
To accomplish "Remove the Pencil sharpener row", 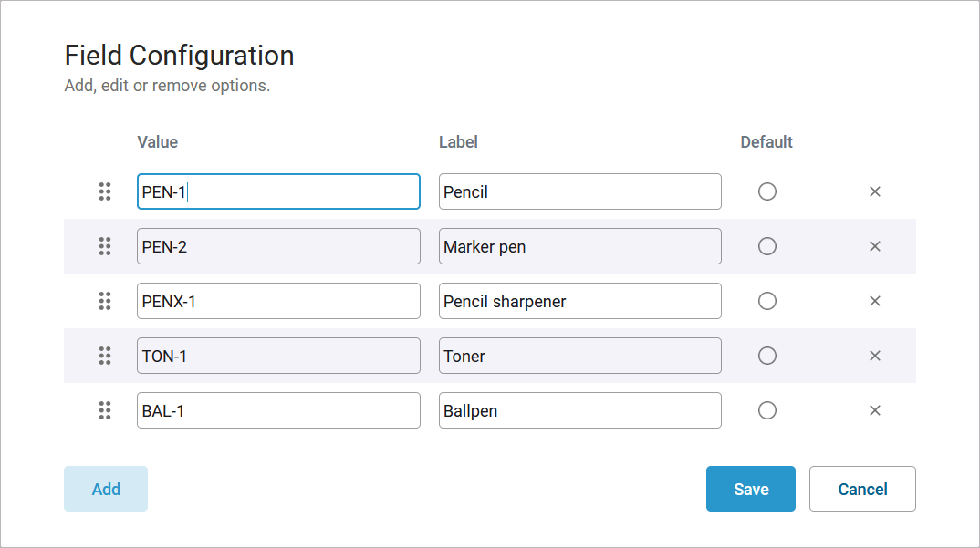I will tap(874, 301).
